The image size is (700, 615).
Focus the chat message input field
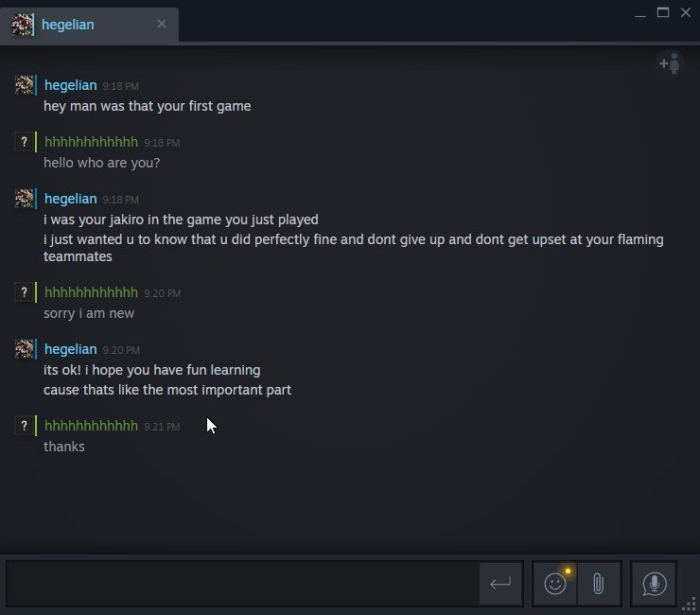tap(242, 583)
